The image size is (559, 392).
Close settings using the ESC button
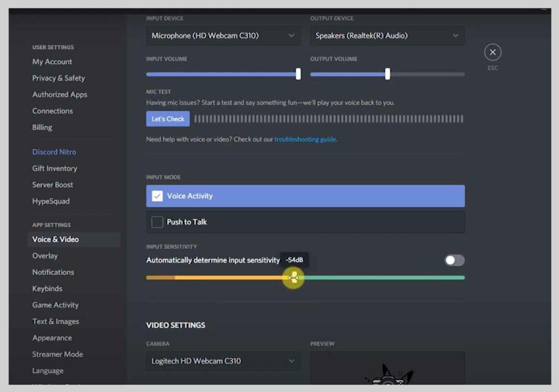(x=492, y=52)
